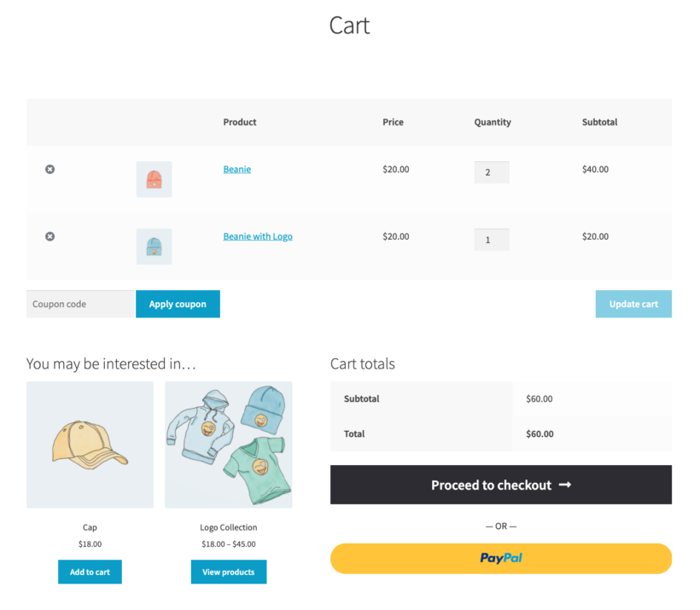Image resolution: width=700 pixels, height=610 pixels.
Task: Select the Beanie quantity field
Action: tap(492, 171)
